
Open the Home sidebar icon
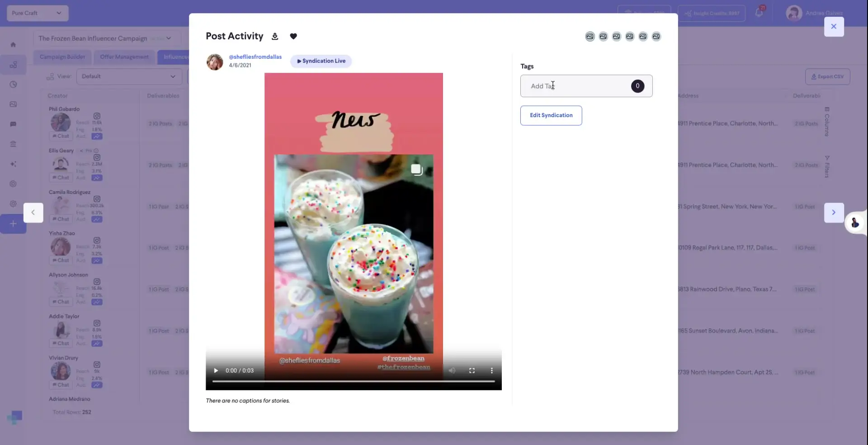[13, 44]
